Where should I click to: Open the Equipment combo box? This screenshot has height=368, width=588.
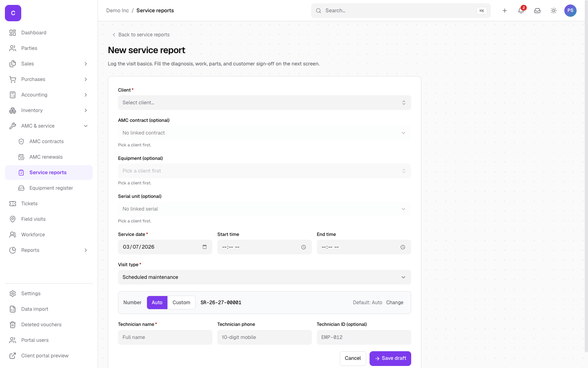265,171
